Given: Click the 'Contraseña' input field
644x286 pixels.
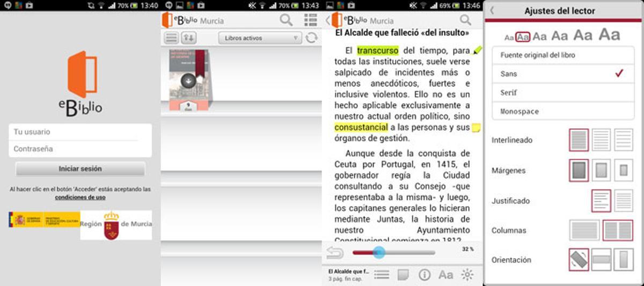Looking at the screenshot, I should click(x=80, y=149).
